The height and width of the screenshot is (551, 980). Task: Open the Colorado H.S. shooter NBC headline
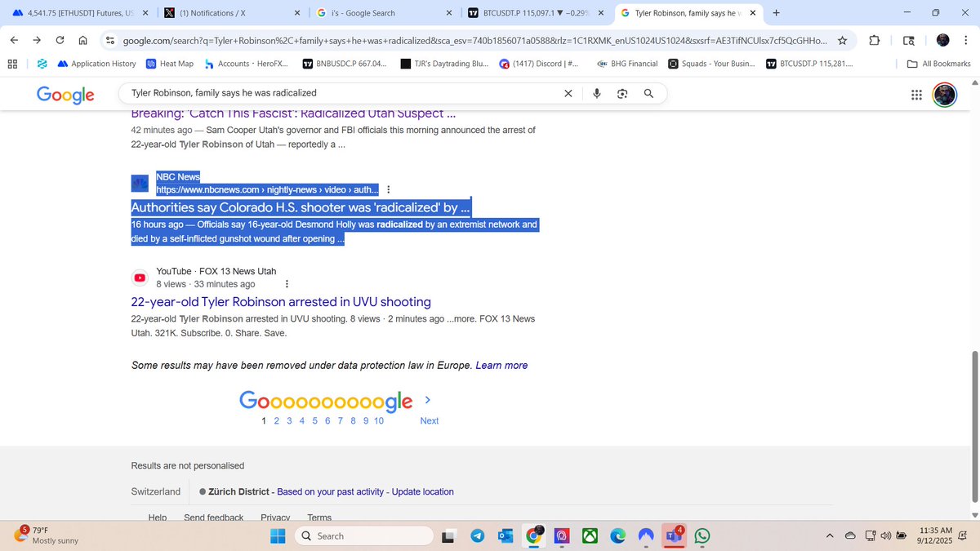coord(301,207)
